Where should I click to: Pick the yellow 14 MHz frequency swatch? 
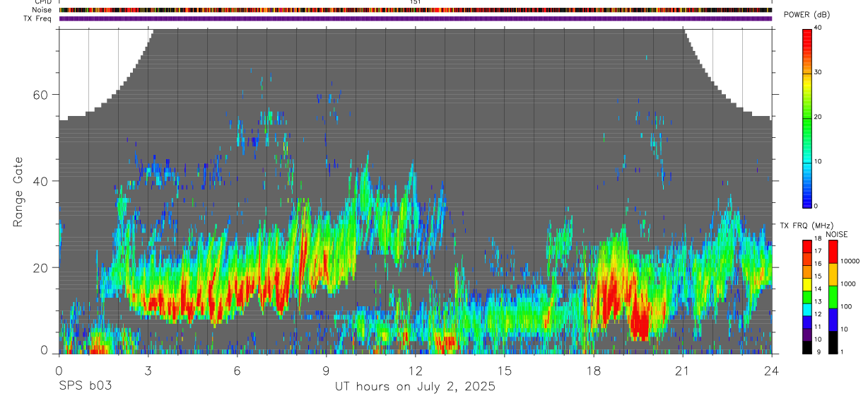point(807,284)
